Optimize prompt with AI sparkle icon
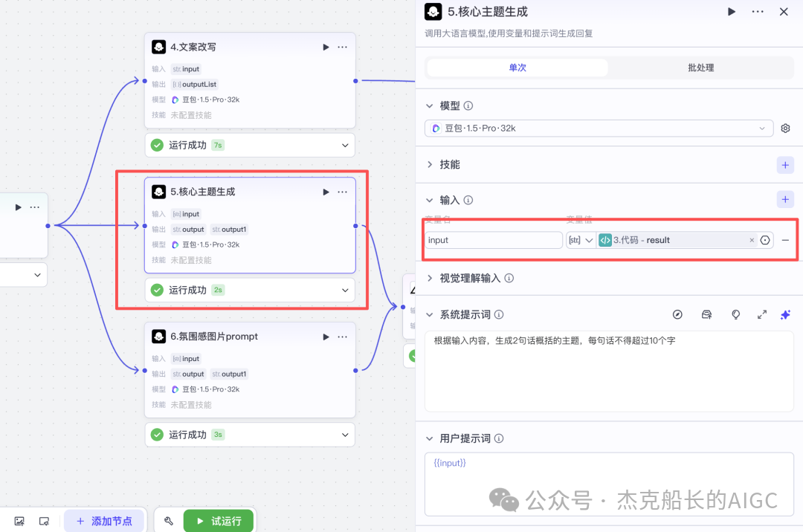803x532 pixels. coord(785,314)
